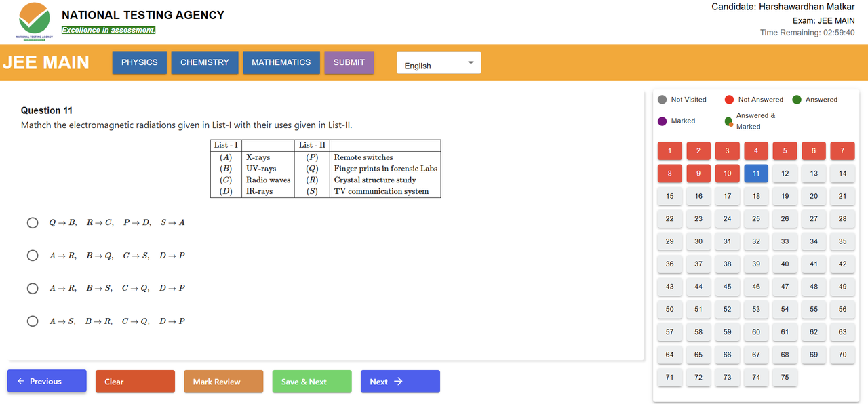Submit the exam with the Submit button

(x=349, y=62)
